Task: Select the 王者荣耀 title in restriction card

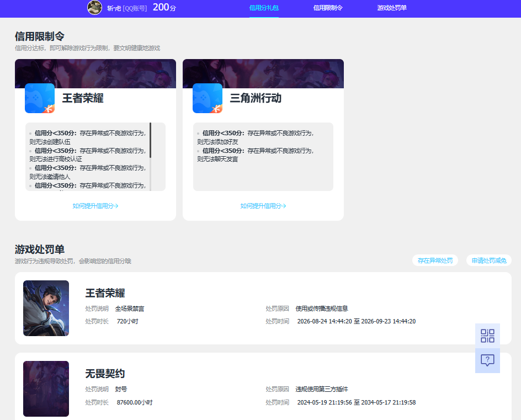Action: coord(83,98)
